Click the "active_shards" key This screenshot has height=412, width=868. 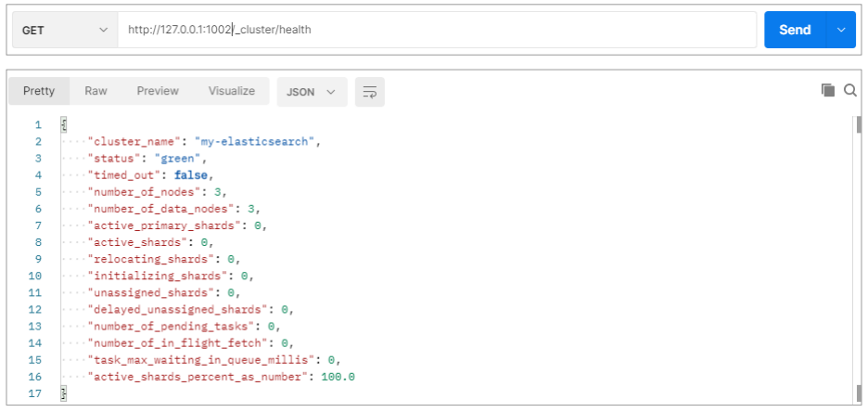click(x=138, y=242)
